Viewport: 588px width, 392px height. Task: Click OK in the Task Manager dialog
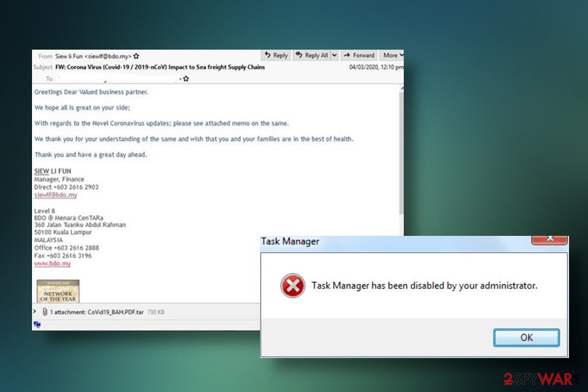[x=526, y=338]
